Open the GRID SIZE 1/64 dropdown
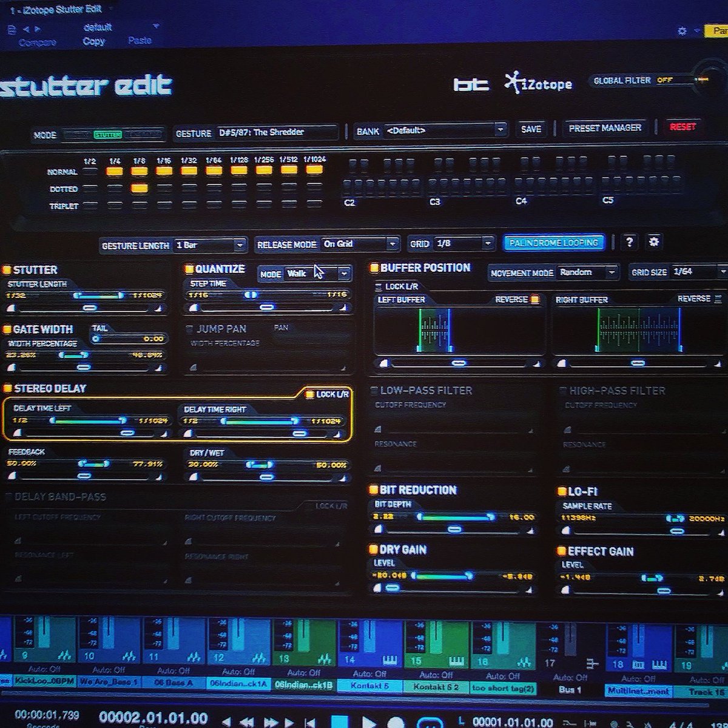 pyautogui.click(x=699, y=272)
